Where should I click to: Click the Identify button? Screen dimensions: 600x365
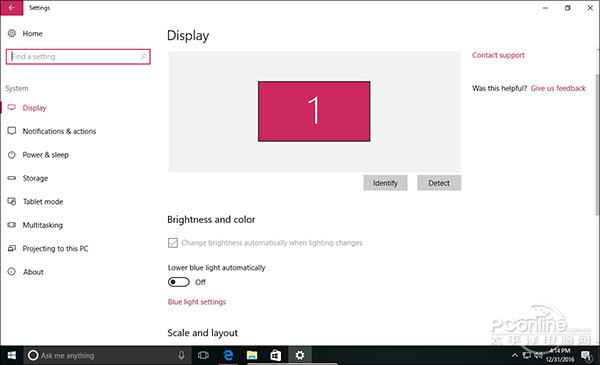click(385, 183)
